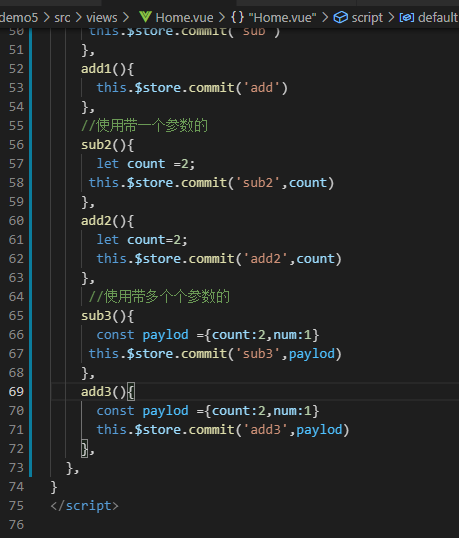
Task: Select the script breadcrumb item
Action: click(x=367, y=17)
